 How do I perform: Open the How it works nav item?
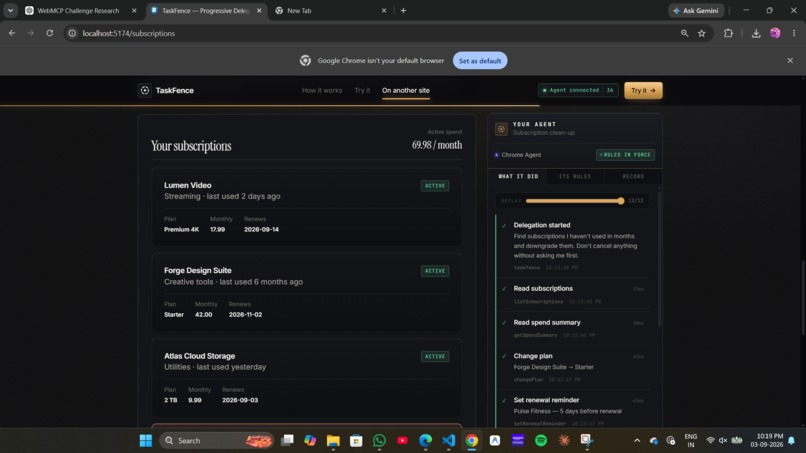(x=322, y=90)
